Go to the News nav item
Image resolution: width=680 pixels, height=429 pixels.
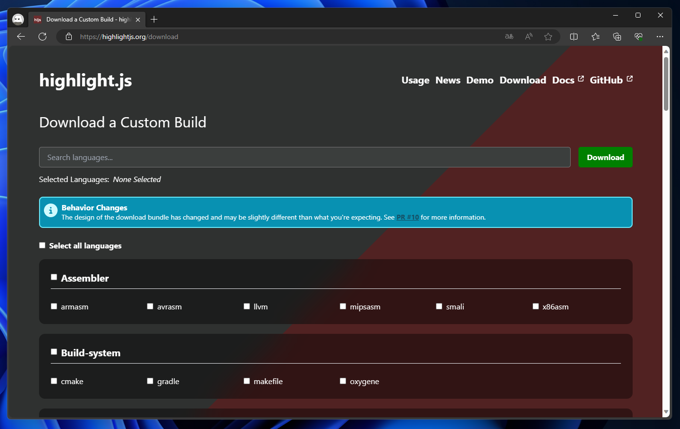pos(448,80)
